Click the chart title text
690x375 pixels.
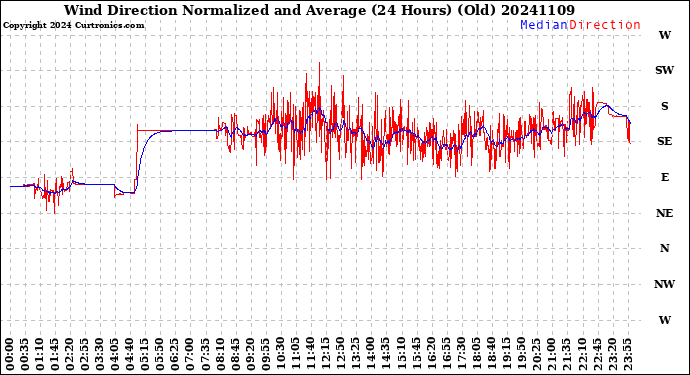point(319,10)
